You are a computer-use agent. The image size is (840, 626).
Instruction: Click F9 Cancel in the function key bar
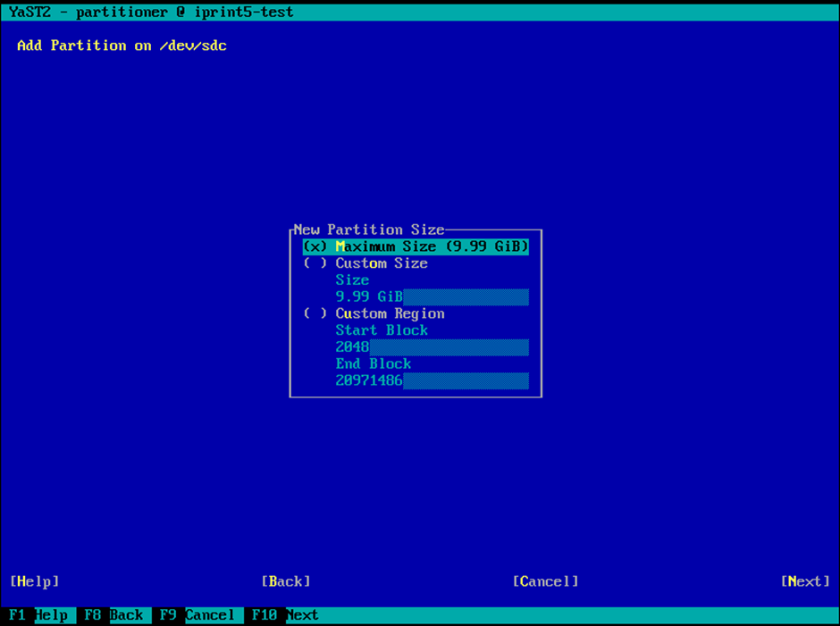click(198, 615)
